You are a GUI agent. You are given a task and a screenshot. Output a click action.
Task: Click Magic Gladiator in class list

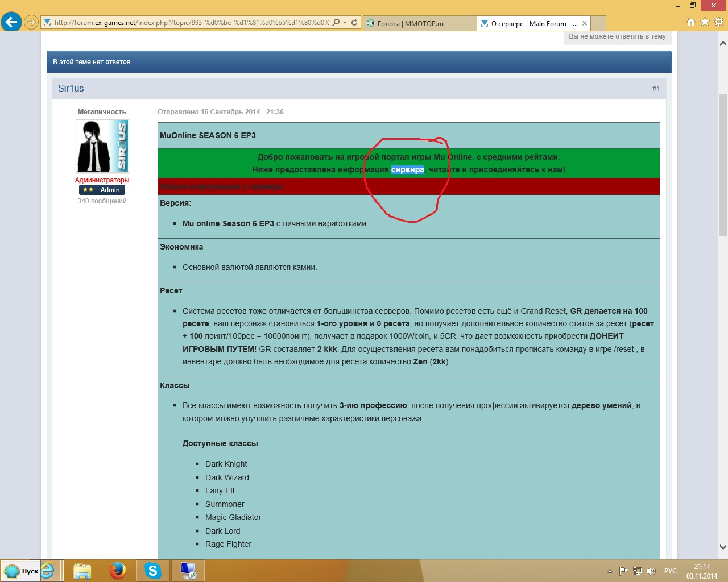233,517
